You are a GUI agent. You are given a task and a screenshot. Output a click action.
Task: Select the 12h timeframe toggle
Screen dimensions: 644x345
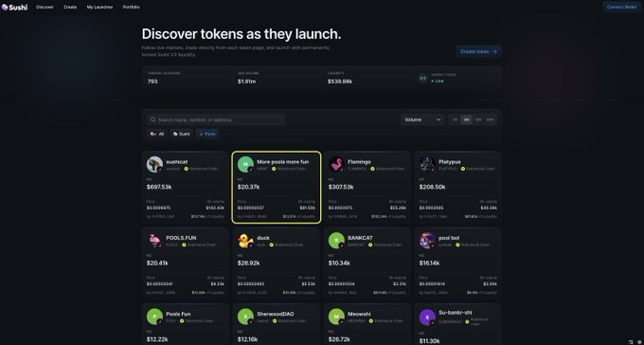tap(477, 119)
